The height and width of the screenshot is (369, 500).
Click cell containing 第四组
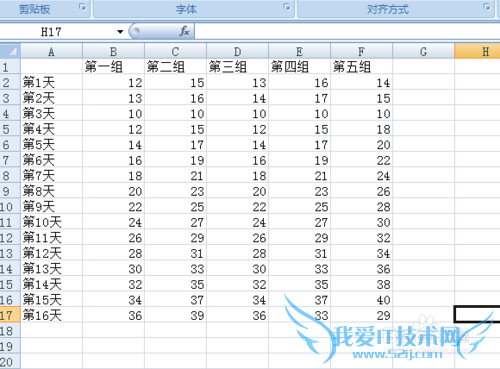pos(299,67)
